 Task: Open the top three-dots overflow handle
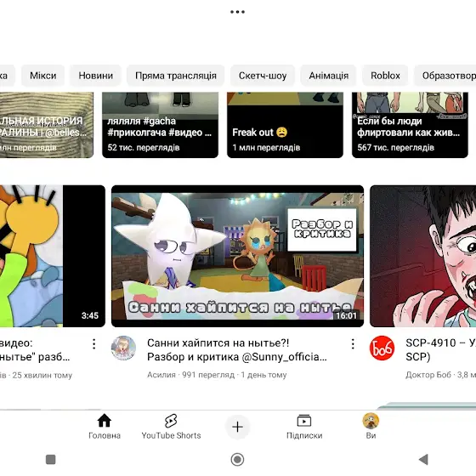pyautogui.click(x=237, y=12)
